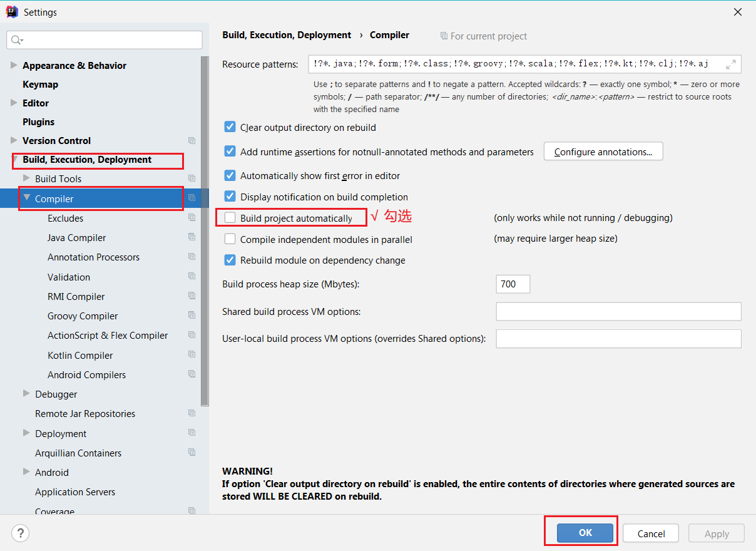Click the project-level icon beside Deployment
The width and height of the screenshot is (756, 551).
tap(192, 433)
